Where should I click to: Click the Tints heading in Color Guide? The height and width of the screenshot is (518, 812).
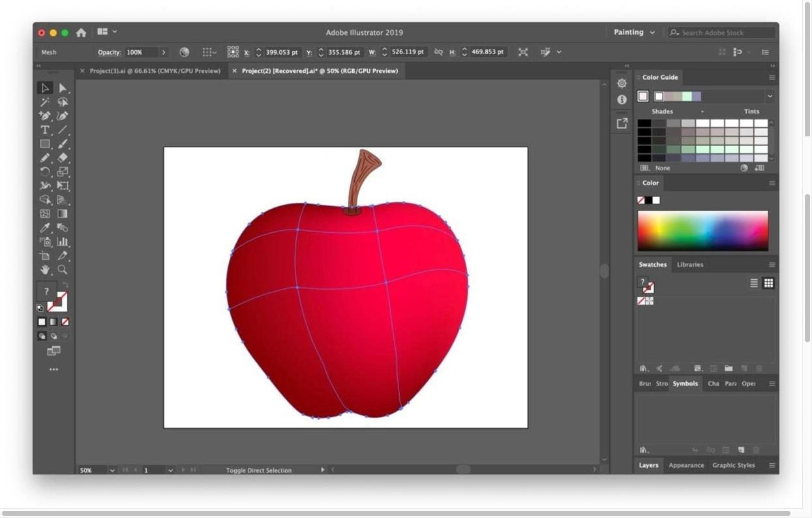(x=752, y=112)
